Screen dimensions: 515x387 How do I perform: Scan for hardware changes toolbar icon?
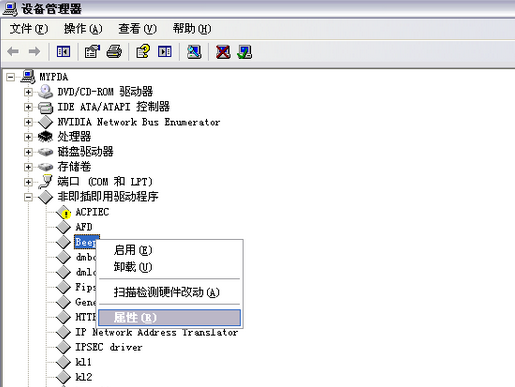194,52
